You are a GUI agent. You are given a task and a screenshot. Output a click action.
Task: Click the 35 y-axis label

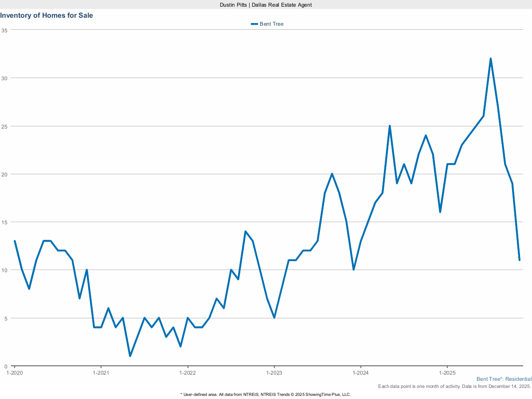[4, 30]
